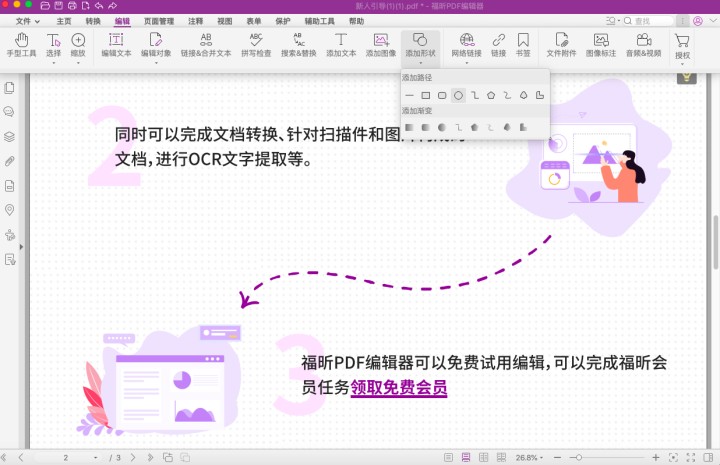The image size is (720, 465).
Task: Expand the left sidebar panel arrow
Action: pos(21,247)
